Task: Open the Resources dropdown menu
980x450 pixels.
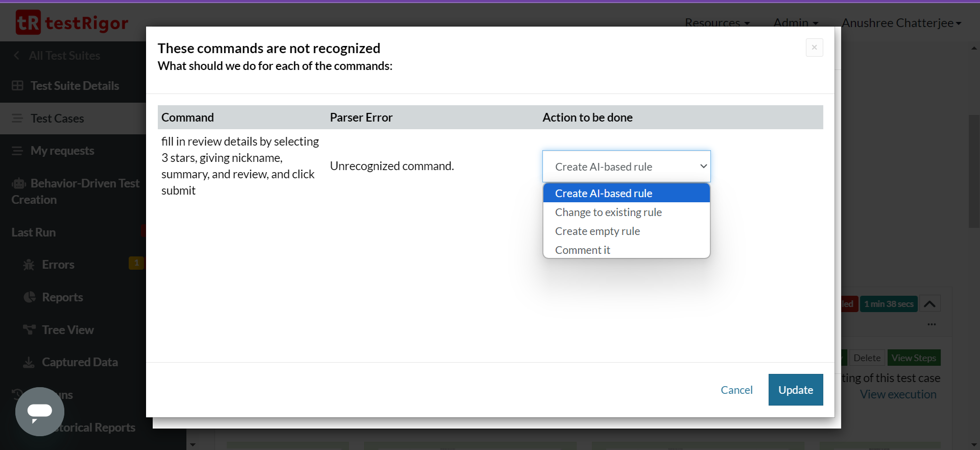Action: 717,23
